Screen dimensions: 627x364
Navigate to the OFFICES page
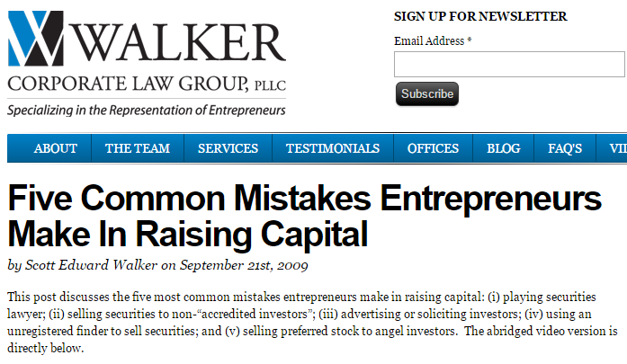(x=433, y=148)
